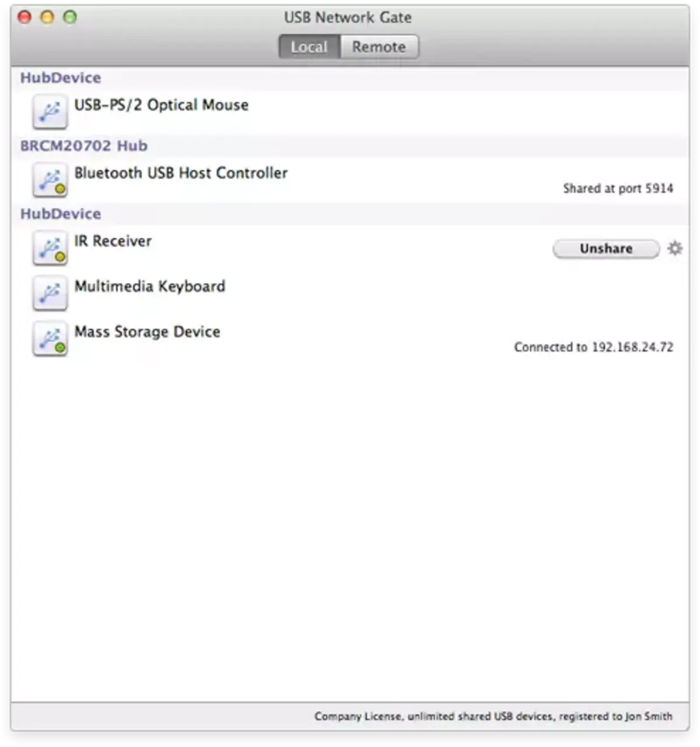Click the yellow shared indicator on IR Receiver icon
The height and width of the screenshot is (747, 700).
pos(61,257)
